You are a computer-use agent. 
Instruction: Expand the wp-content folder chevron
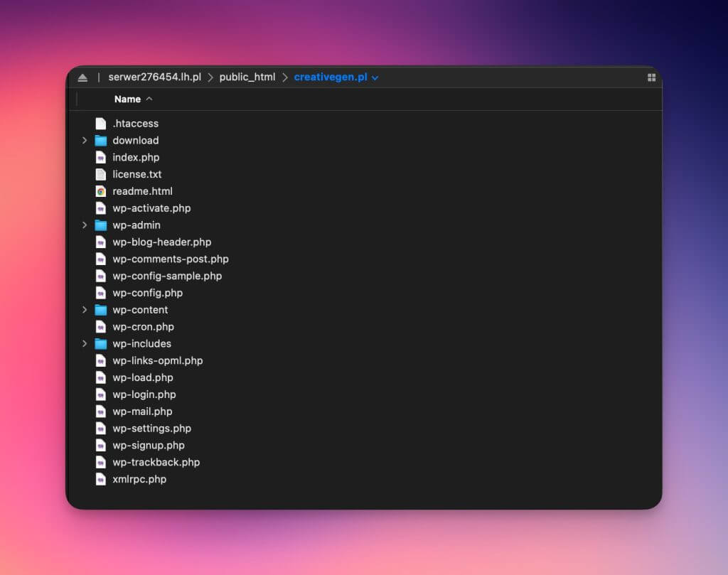pyautogui.click(x=85, y=310)
